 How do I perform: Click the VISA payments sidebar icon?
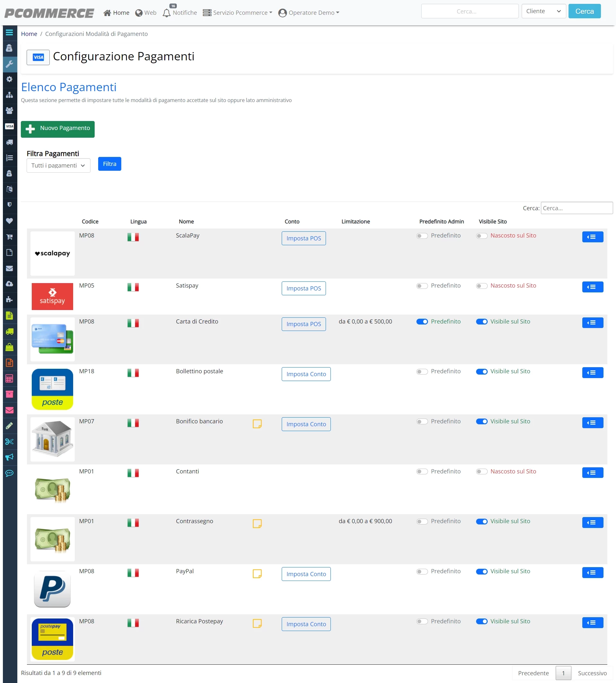(10, 126)
